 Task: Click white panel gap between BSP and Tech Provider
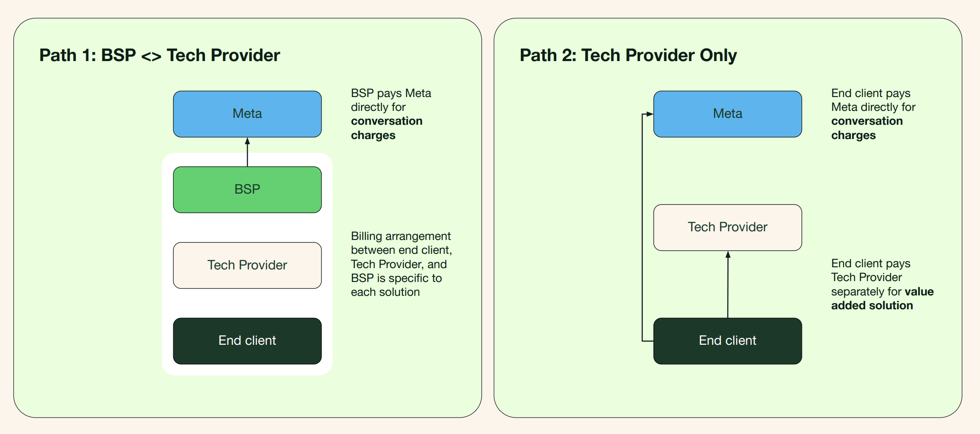tap(247, 227)
